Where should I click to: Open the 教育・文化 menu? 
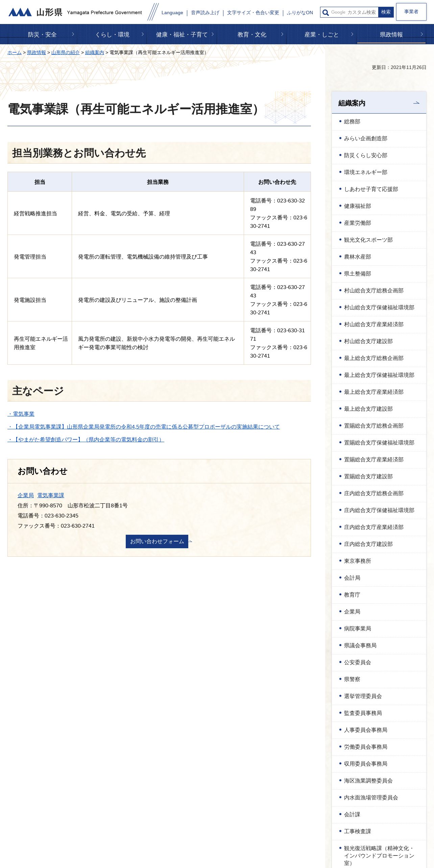pos(252,34)
